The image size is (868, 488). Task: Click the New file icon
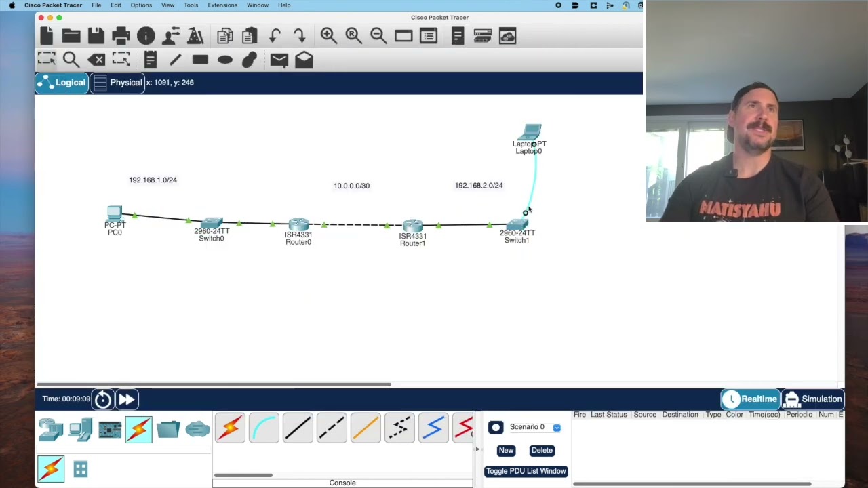click(x=46, y=35)
